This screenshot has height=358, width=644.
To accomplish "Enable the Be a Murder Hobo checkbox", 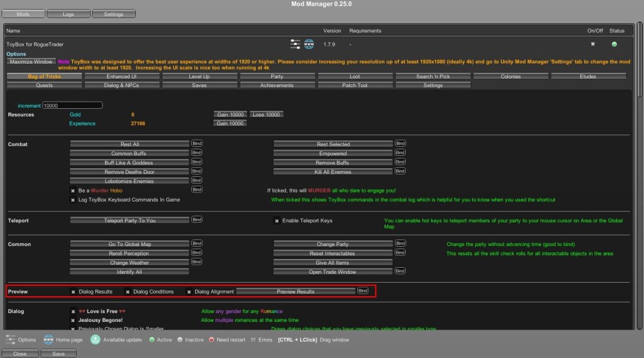I will pyautogui.click(x=73, y=191).
